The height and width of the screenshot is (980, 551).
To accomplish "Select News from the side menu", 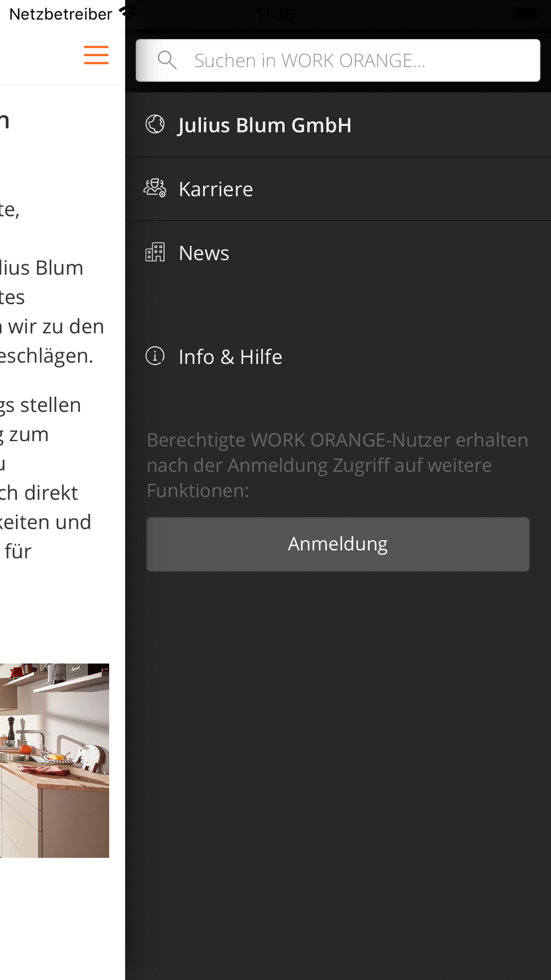I will (338, 253).
